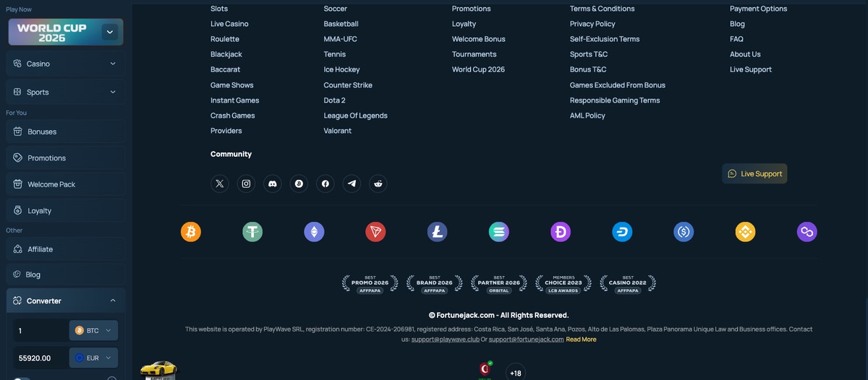
Task: Open the Payment Options footer link
Action: pos(758,9)
